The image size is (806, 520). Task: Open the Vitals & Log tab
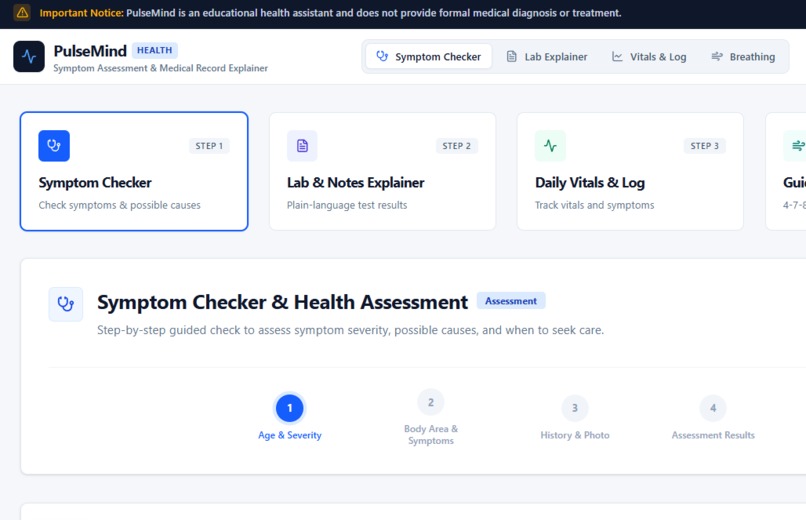[x=649, y=57]
